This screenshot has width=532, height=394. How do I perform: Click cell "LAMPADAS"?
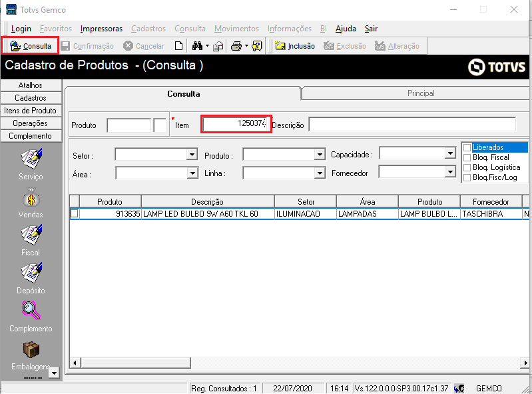(x=368, y=213)
